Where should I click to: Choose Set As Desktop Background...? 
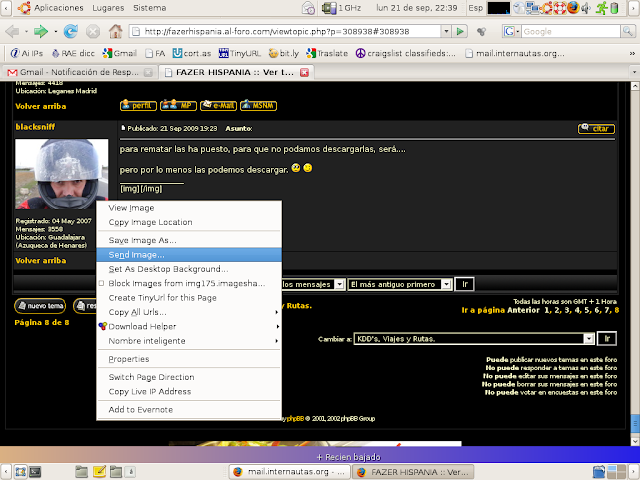[x=189, y=269]
